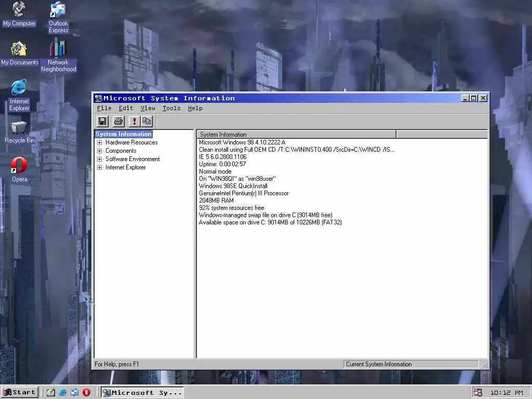Image resolution: width=532 pixels, height=399 pixels.
Task: Click the red exclamation toolbar icon
Action: tap(135, 121)
